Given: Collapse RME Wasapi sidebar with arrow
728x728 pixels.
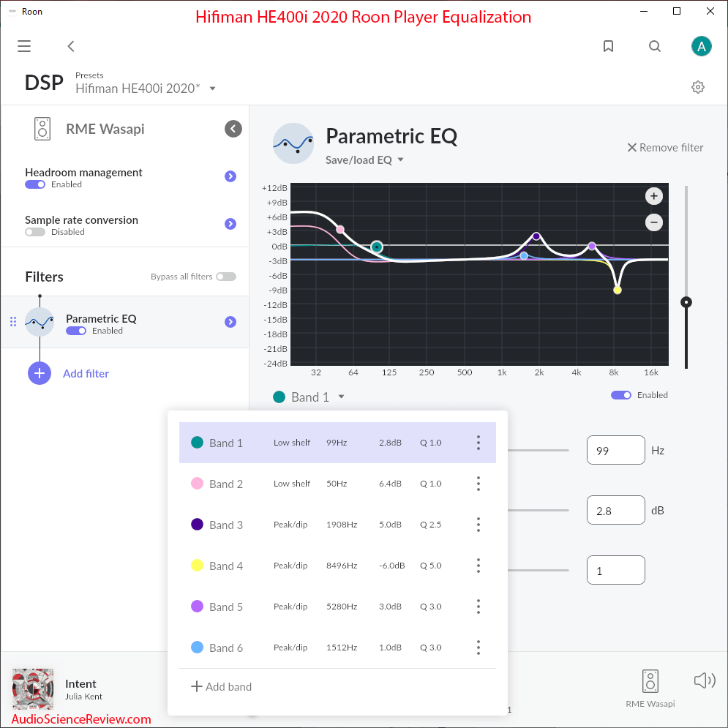Looking at the screenshot, I should coord(233,129).
